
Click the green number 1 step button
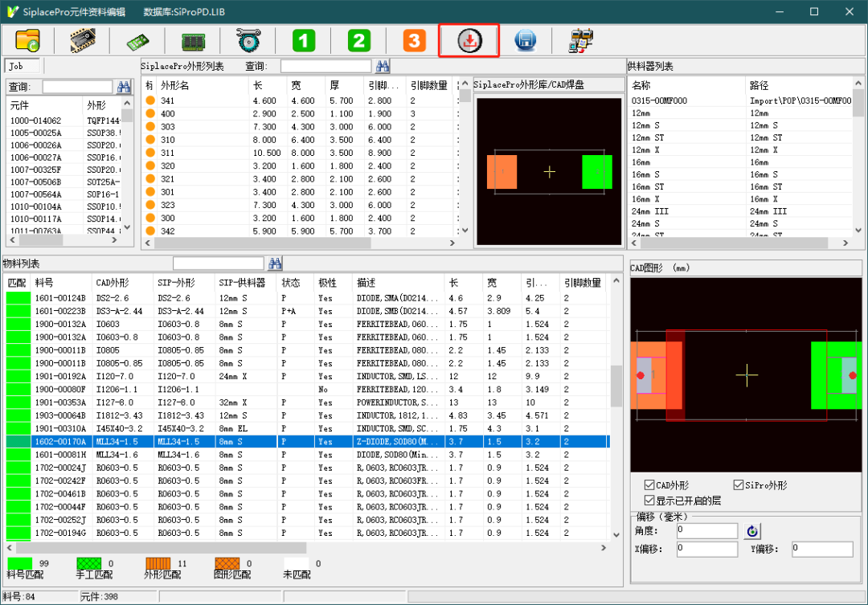(303, 41)
